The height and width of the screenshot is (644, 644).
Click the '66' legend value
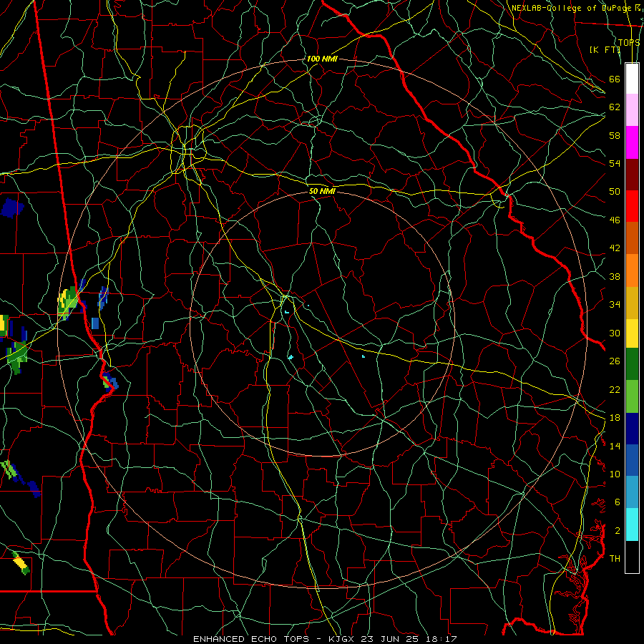(615, 79)
